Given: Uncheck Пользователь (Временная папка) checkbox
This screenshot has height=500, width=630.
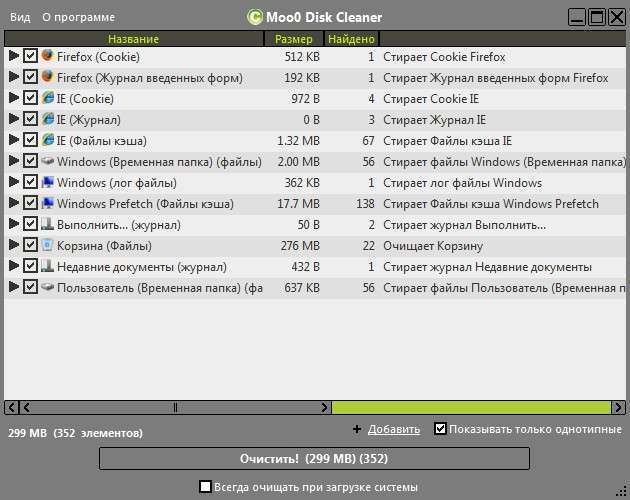Looking at the screenshot, I should 30,287.
